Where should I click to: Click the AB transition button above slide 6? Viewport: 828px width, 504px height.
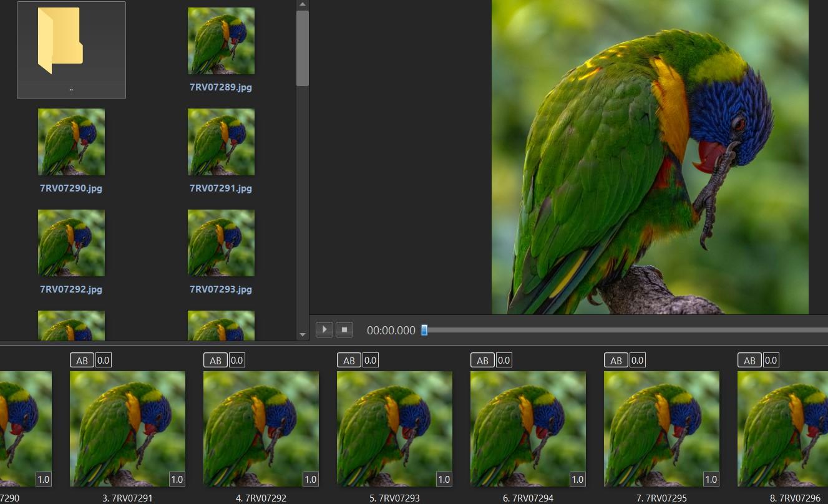click(482, 361)
